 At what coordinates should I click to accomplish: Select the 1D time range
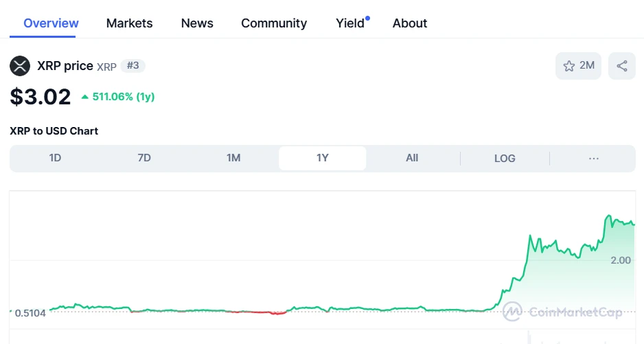point(55,158)
